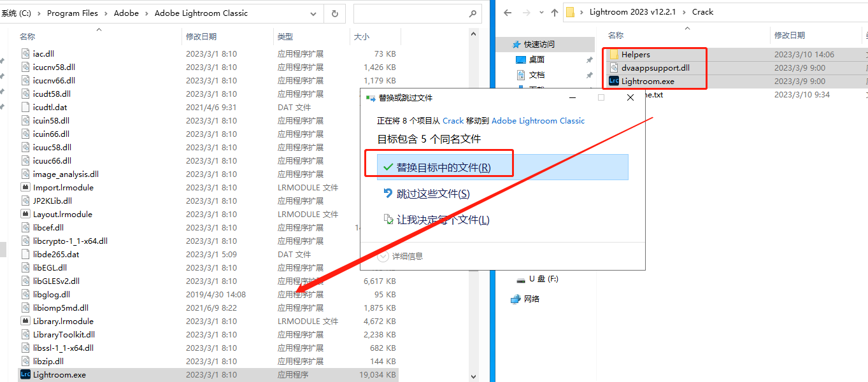Select Lightroom.exe icon in left window
The height and width of the screenshot is (382, 868).
click(25, 374)
